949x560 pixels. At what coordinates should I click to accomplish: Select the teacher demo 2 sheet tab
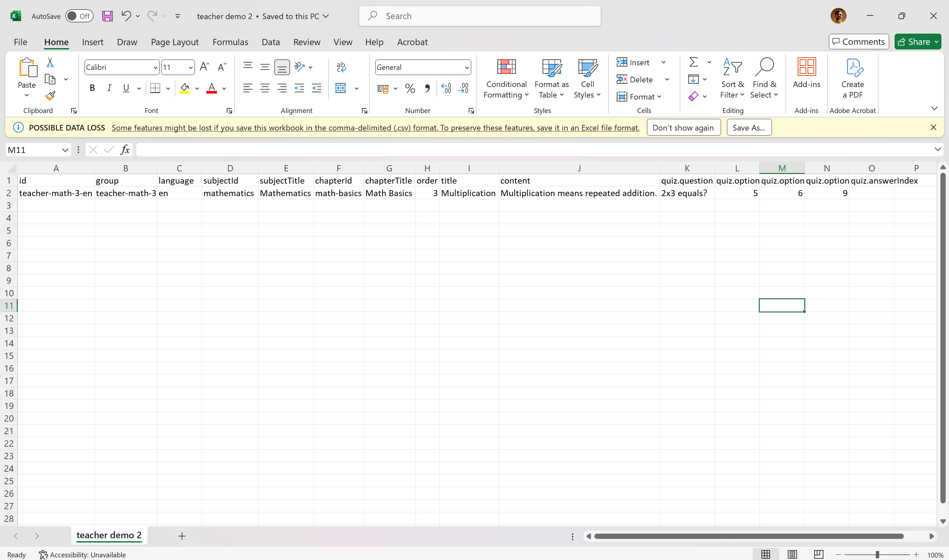(x=109, y=535)
